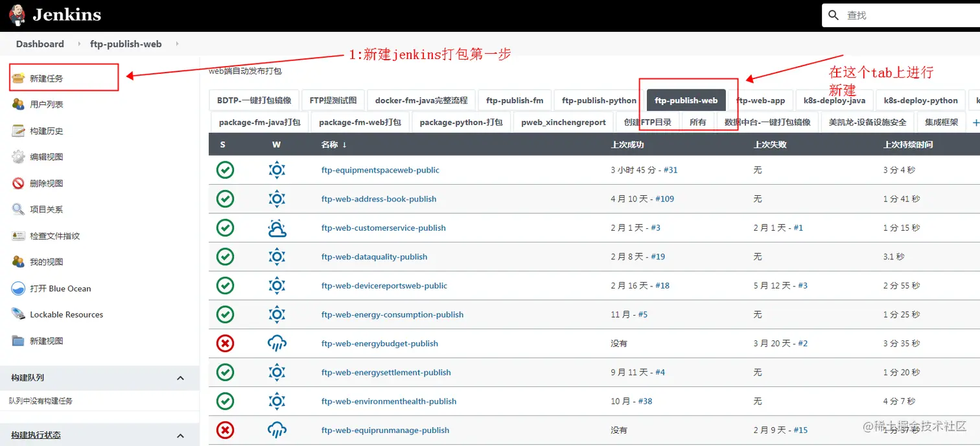
Task: Collapse the 构建队列 panel
Action: tap(180, 378)
